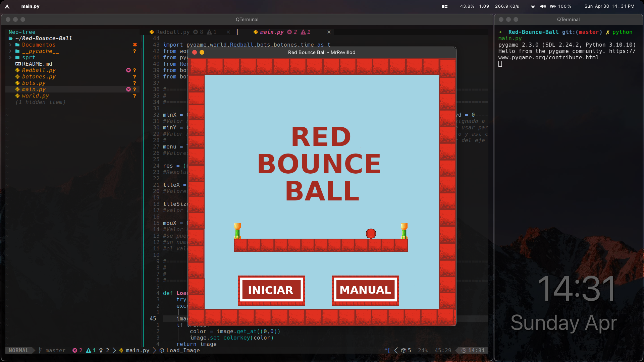Image resolution: width=644 pixels, height=362 pixels.
Task: Click the volume speaker icon
Action: coord(543,6)
